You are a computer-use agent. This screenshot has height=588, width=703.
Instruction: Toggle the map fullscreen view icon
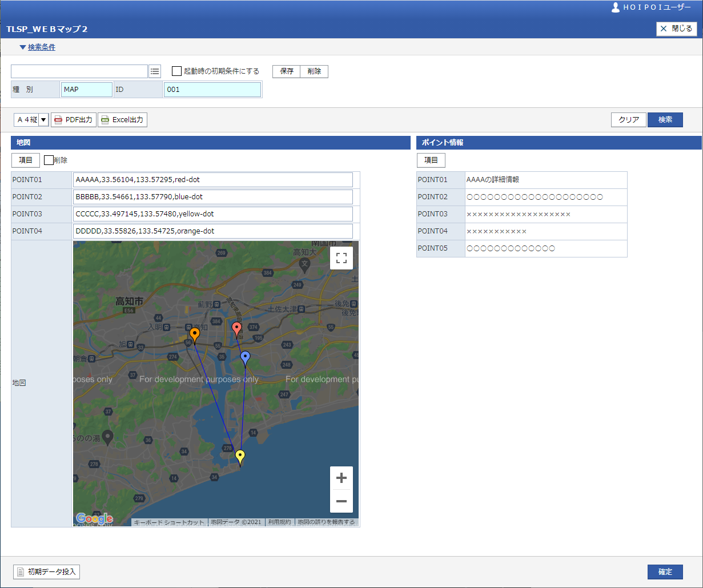[342, 258]
